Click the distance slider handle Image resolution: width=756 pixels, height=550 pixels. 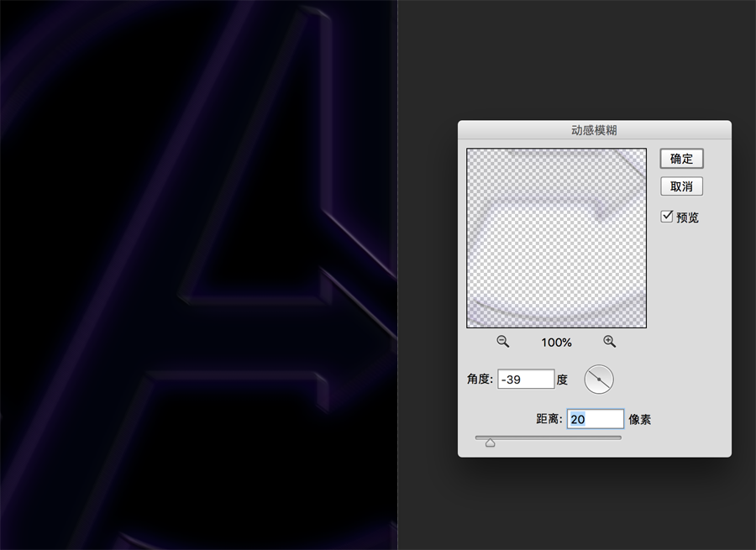coord(491,442)
